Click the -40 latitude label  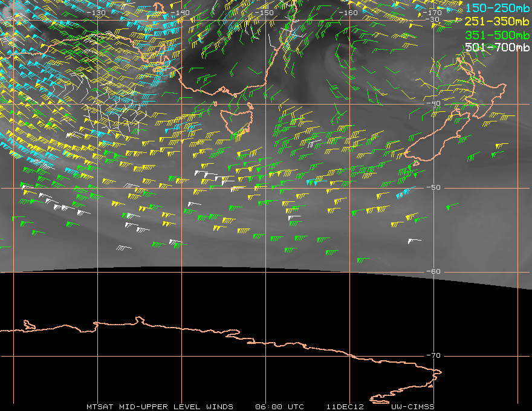(433, 103)
